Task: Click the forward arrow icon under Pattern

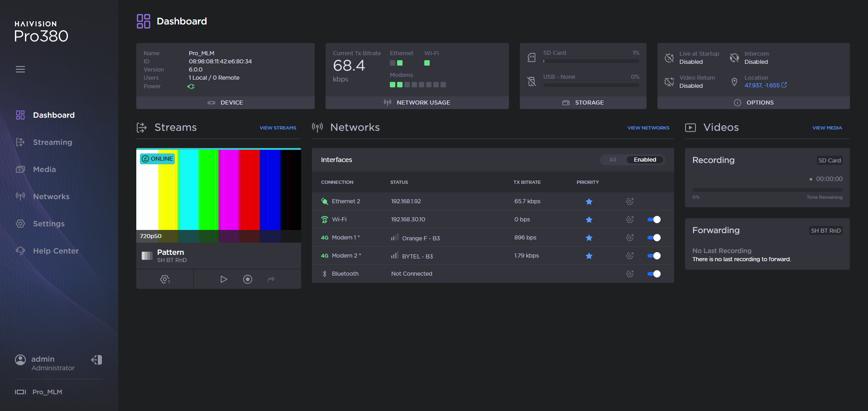Action: tap(271, 279)
